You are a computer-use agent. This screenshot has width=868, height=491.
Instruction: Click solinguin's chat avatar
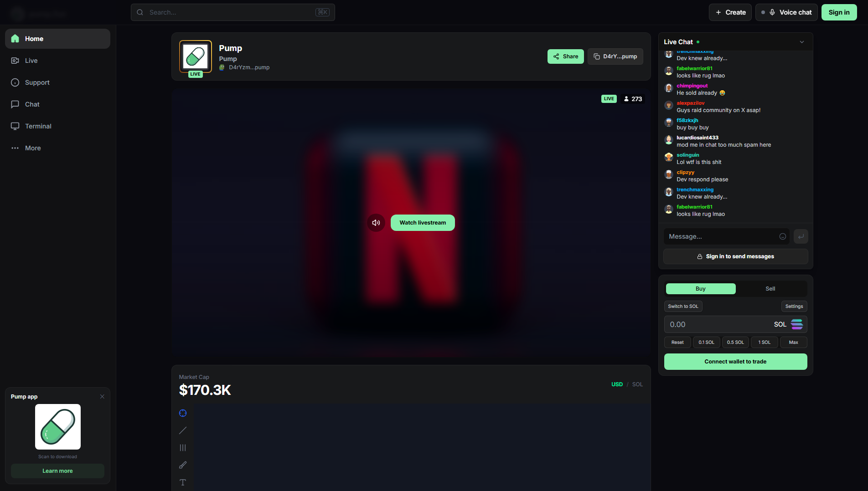click(x=669, y=157)
